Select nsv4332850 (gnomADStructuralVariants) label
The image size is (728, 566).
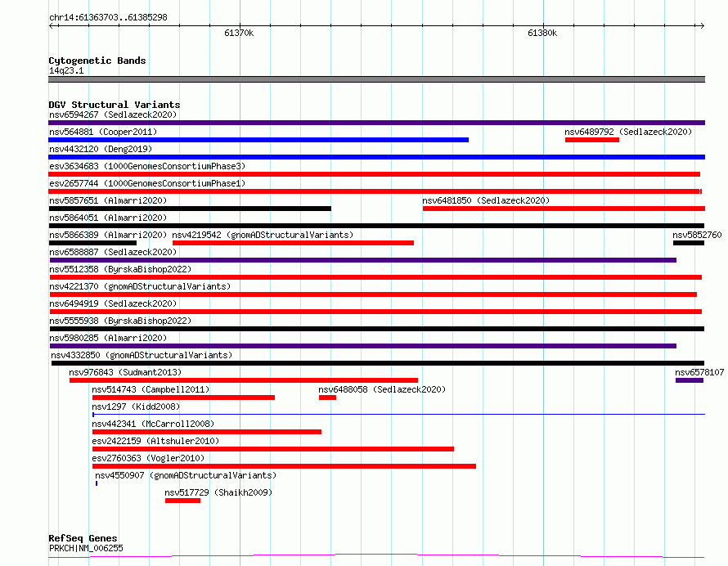pos(142,355)
